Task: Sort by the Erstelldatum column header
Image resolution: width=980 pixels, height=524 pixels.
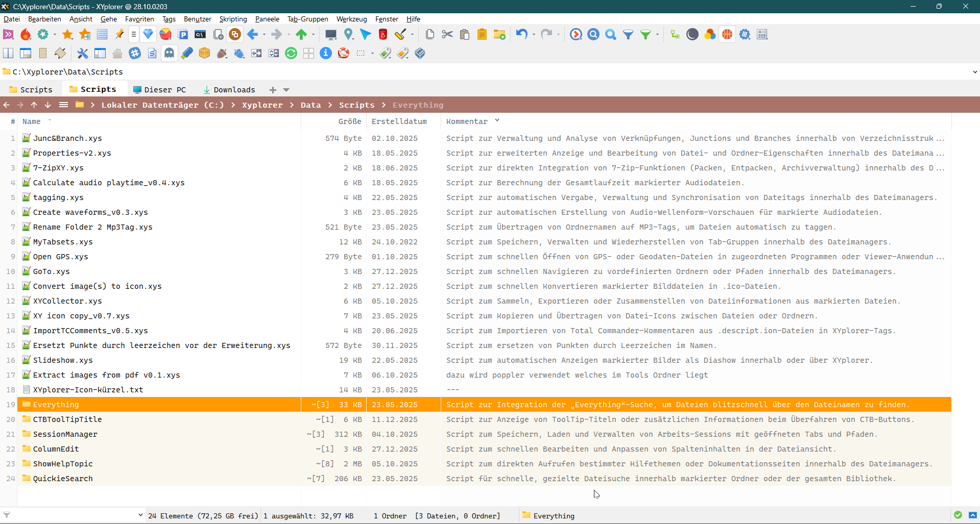Action: [399, 121]
